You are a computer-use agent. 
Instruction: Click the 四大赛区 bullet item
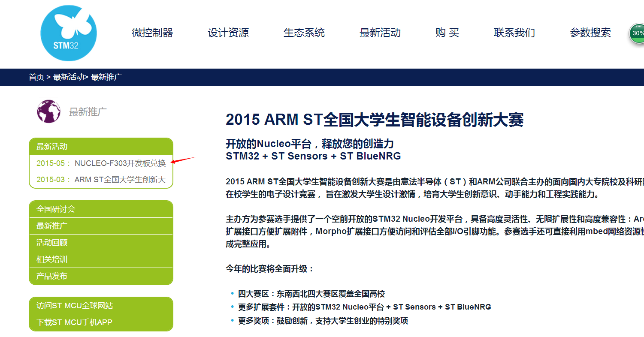[311, 294]
